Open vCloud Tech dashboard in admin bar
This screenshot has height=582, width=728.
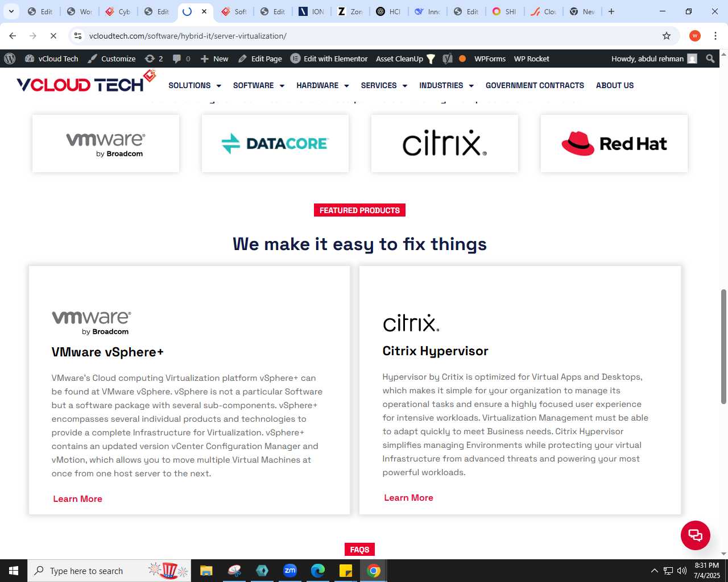[x=52, y=59]
